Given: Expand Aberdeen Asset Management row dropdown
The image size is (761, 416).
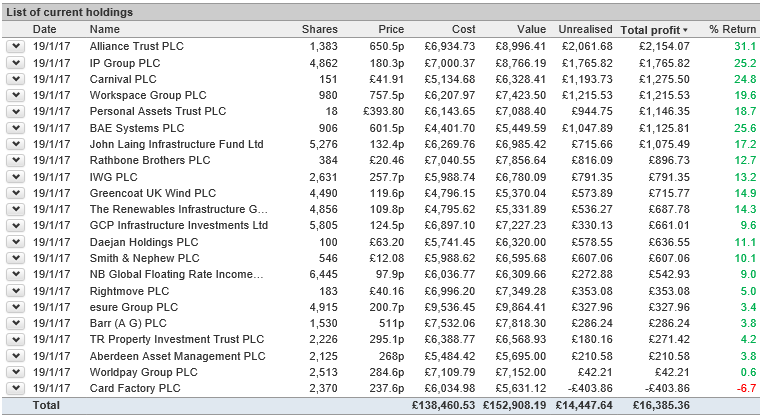Looking at the screenshot, I should (x=16, y=356).
